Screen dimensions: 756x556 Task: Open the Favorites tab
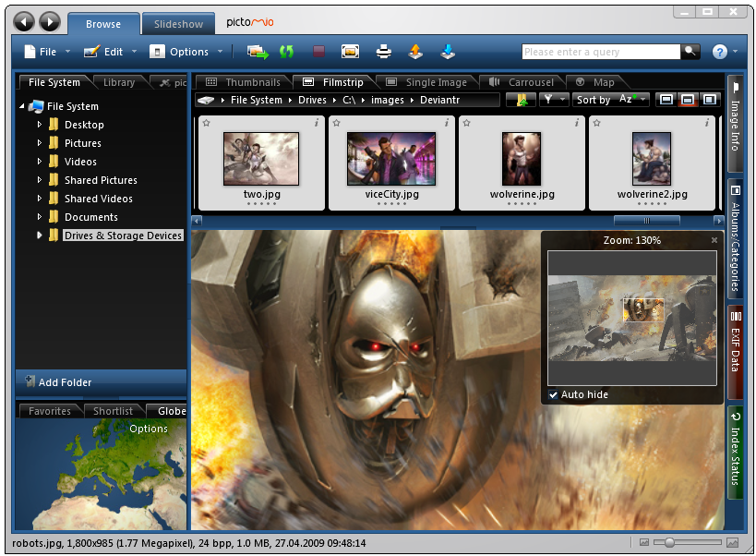(x=49, y=411)
